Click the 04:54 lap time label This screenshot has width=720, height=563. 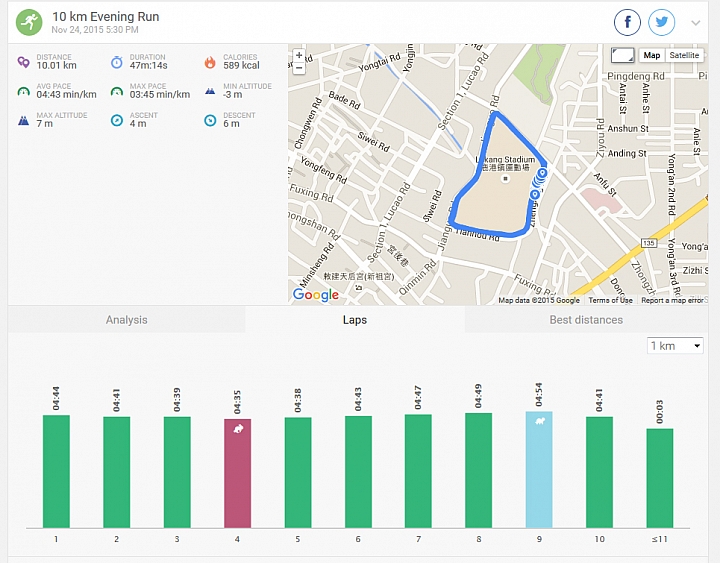[x=539, y=394]
